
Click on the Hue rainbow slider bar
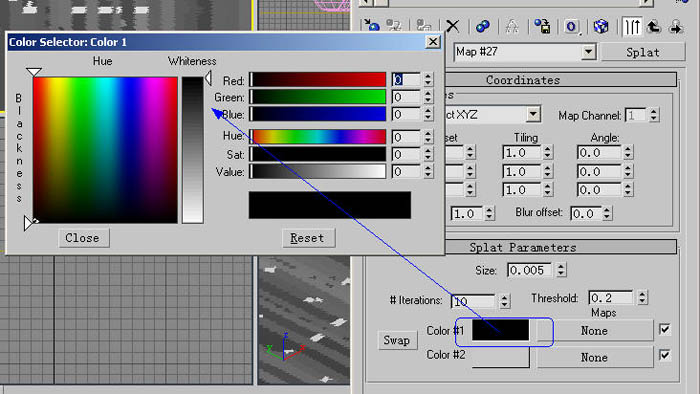coord(317,137)
